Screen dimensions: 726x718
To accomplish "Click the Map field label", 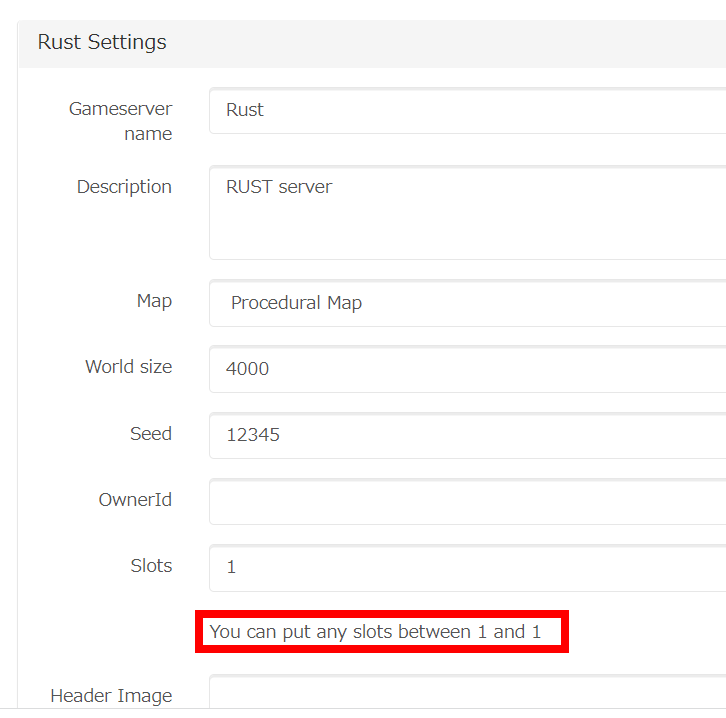I will (x=154, y=301).
